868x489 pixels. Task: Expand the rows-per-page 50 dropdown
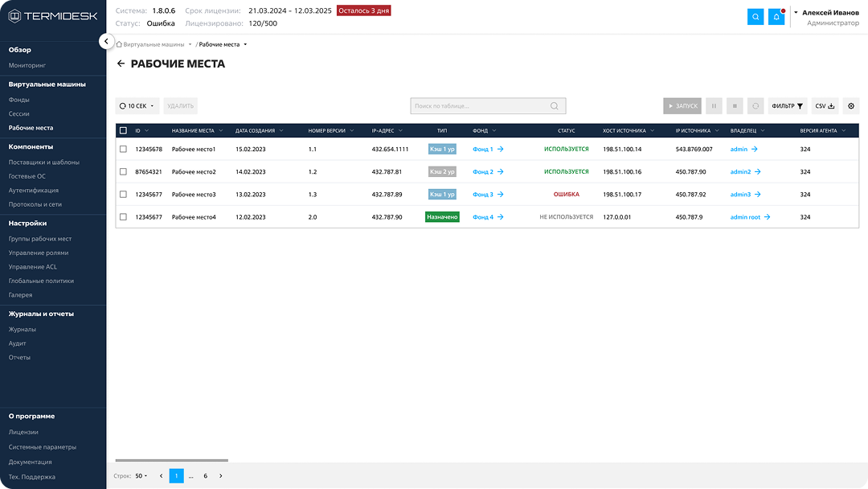[x=142, y=476]
